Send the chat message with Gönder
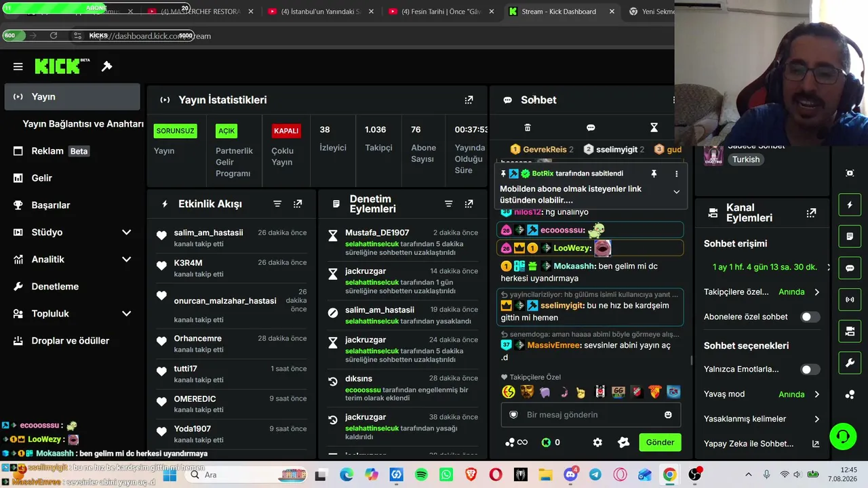Image resolution: width=868 pixels, height=488 pixels. 660,443
